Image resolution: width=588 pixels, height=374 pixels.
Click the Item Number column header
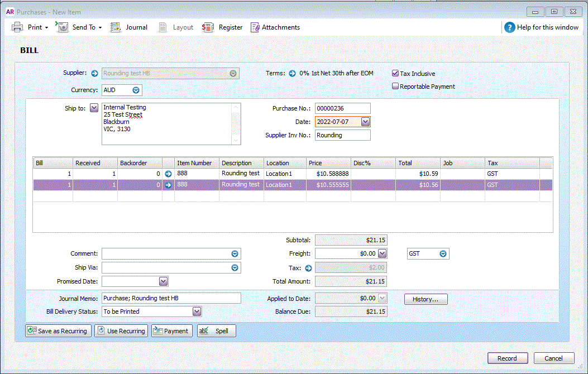[197, 163]
